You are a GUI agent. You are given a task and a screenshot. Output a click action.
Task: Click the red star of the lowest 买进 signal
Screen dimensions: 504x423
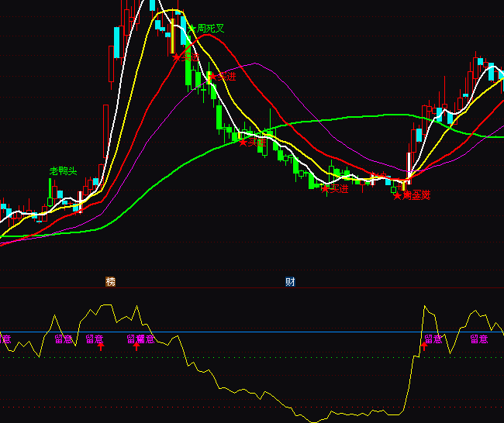pyautogui.click(x=325, y=188)
